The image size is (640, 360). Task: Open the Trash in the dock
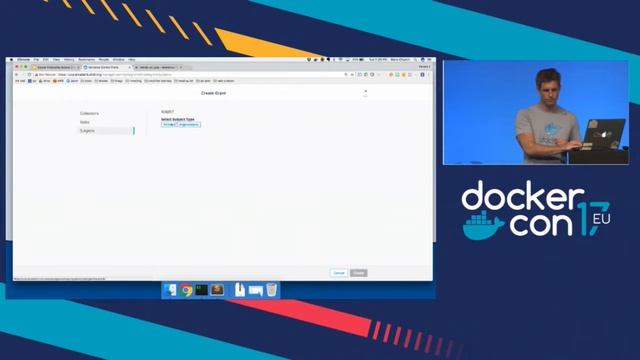point(271,290)
